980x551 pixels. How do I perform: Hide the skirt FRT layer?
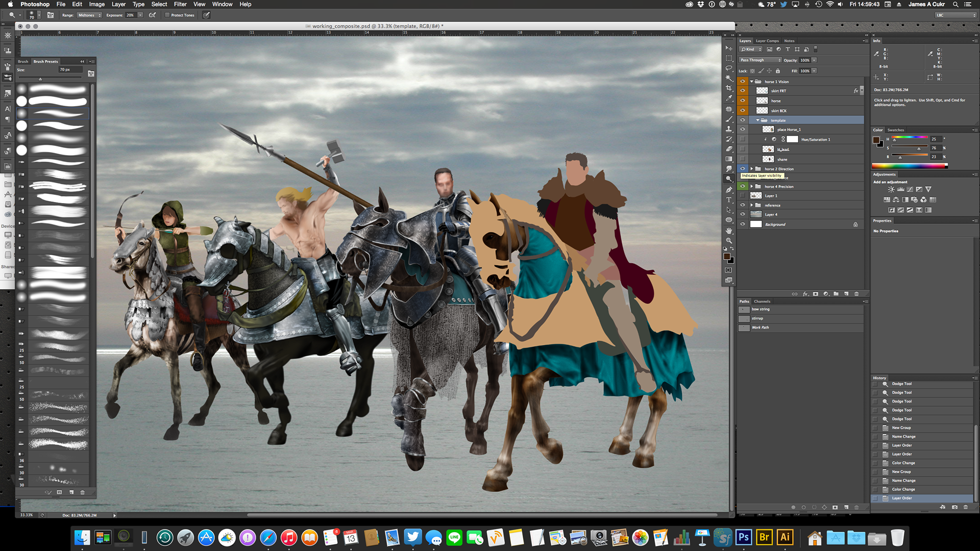(743, 91)
